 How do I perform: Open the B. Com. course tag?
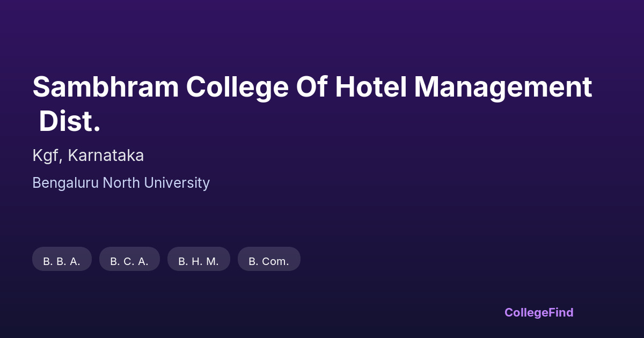click(x=269, y=261)
